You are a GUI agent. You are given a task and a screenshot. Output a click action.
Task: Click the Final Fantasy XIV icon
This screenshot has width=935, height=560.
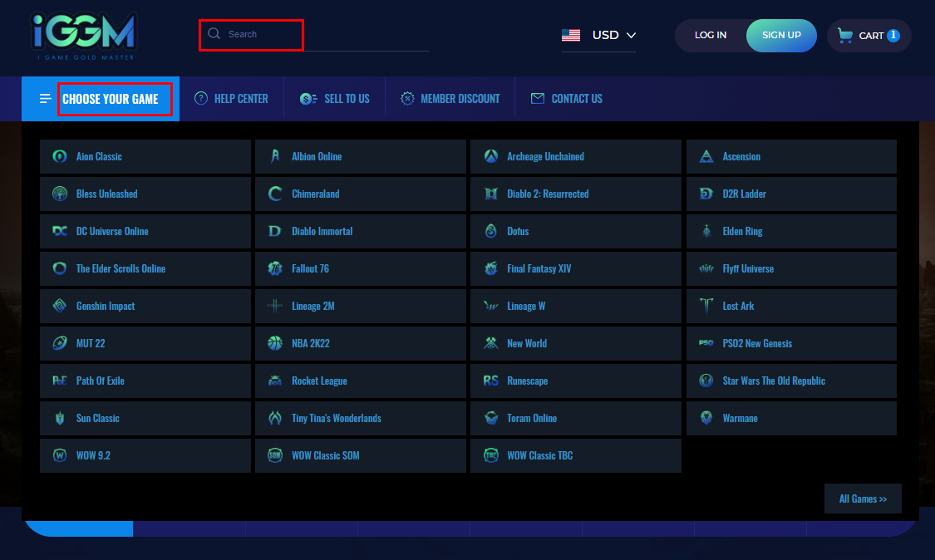pyautogui.click(x=490, y=268)
